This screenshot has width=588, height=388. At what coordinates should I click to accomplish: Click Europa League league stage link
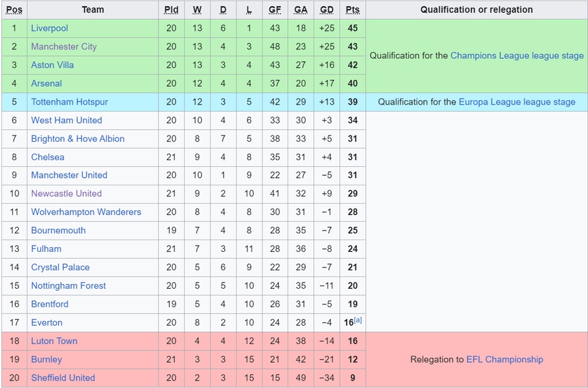tap(517, 102)
